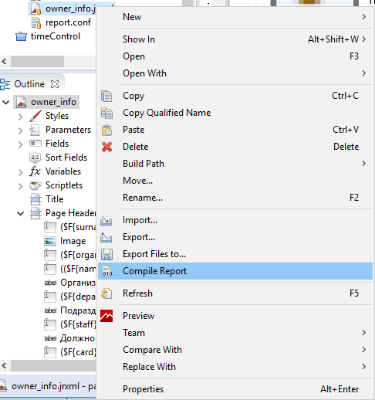
Task: Click the Compile Report binary icon
Action: point(107,271)
